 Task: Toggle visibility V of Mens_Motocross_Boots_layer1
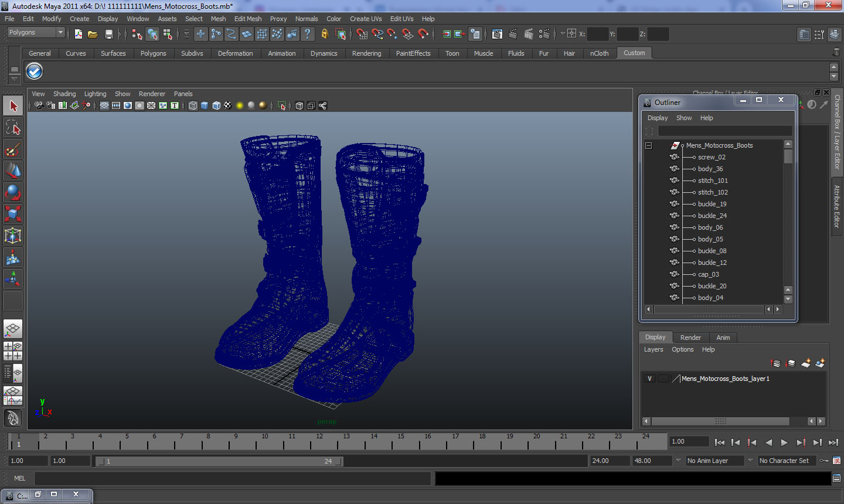pos(649,379)
